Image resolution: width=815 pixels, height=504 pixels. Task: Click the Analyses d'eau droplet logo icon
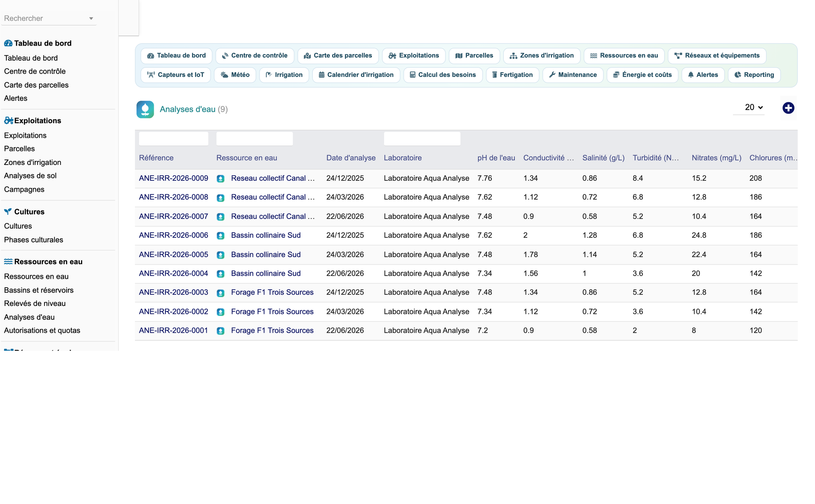click(x=145, y=109)
